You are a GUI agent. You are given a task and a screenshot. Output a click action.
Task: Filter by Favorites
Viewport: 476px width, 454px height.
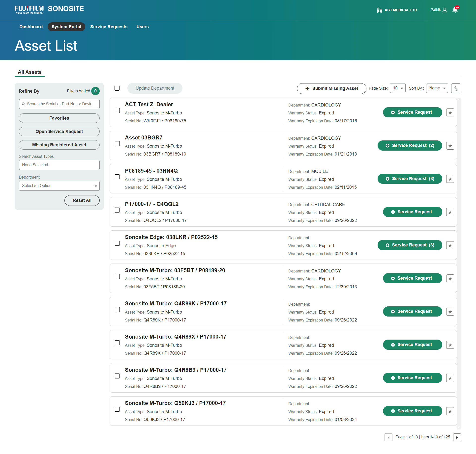click(59, 118)
